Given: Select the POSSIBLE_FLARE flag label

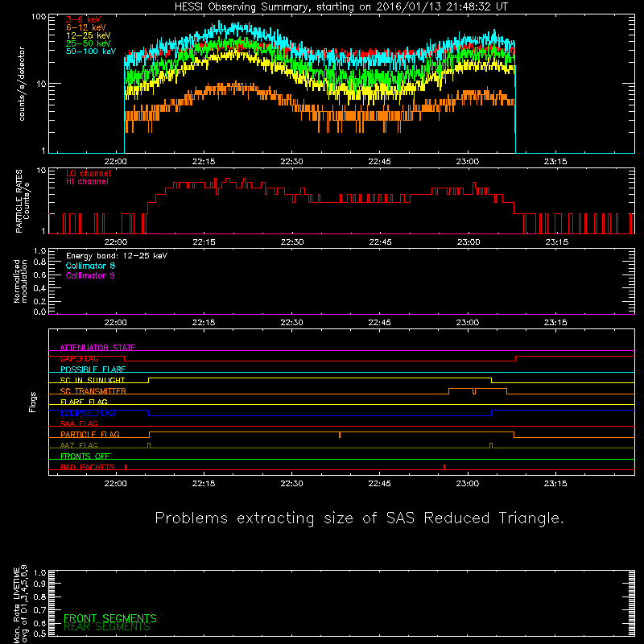Looking at the screenshot, I should [93, 369].
